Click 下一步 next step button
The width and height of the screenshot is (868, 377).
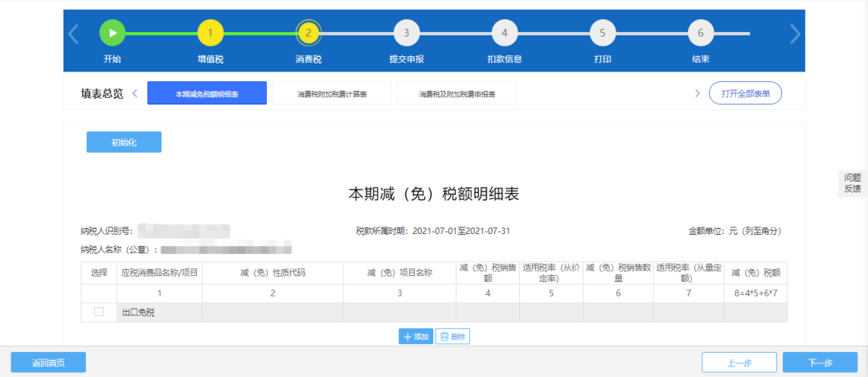(x=821, y=363)
